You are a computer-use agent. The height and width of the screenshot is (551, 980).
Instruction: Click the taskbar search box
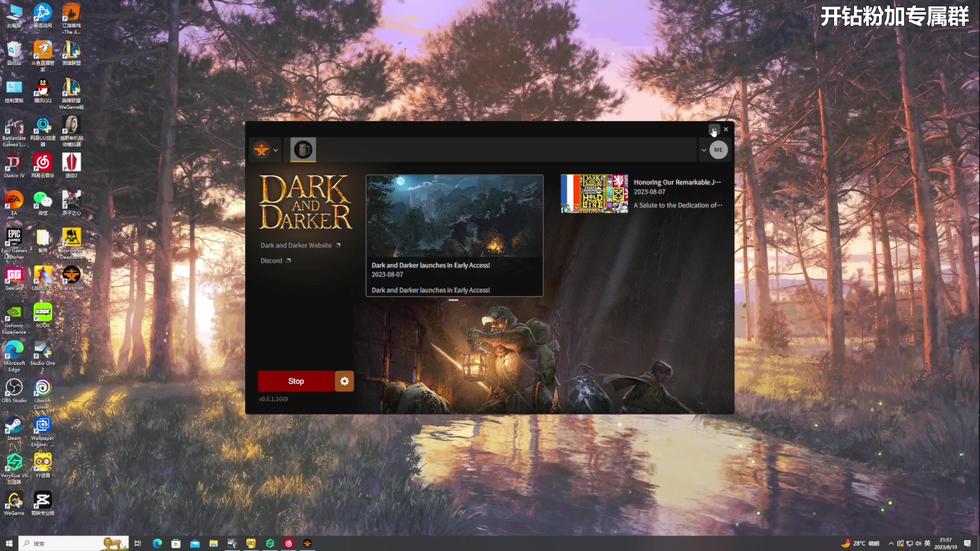(x=73, y=543)
